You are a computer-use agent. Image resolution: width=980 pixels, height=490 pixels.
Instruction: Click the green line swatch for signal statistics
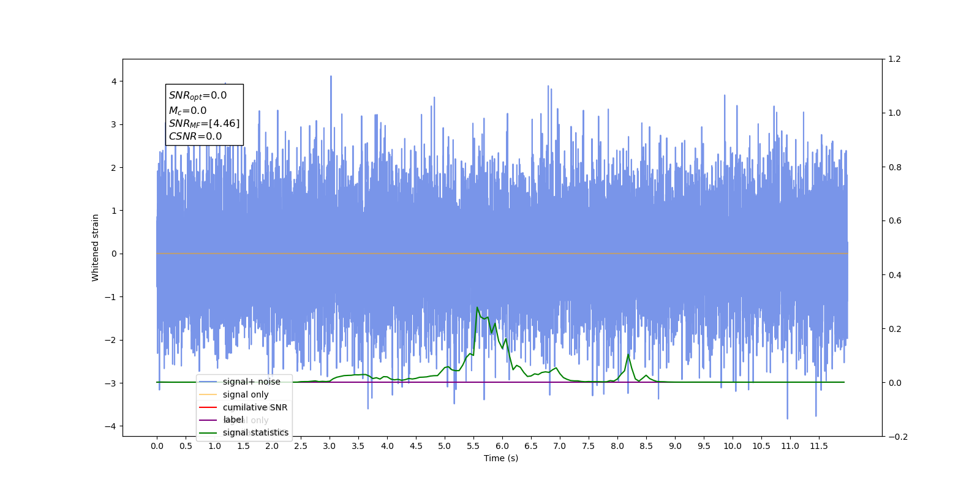[x=208, y=433]
